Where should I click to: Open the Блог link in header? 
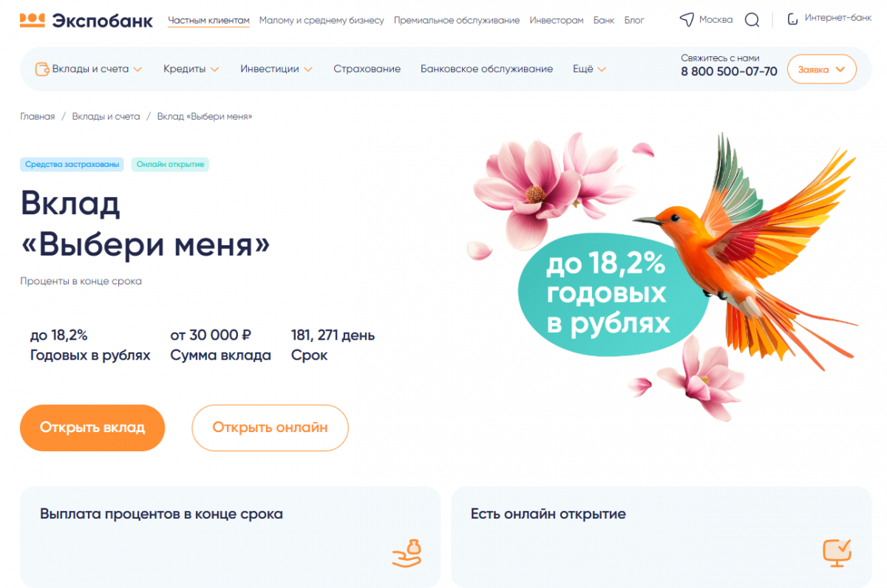tap(634, 20)
